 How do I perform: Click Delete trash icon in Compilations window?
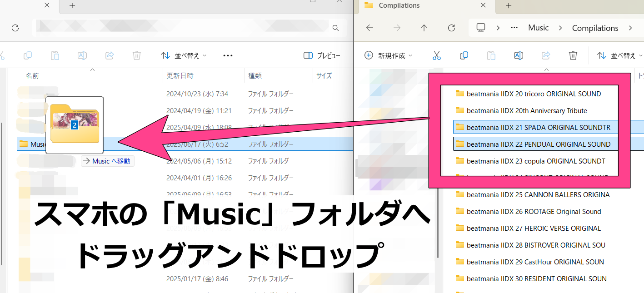(573, 55)
